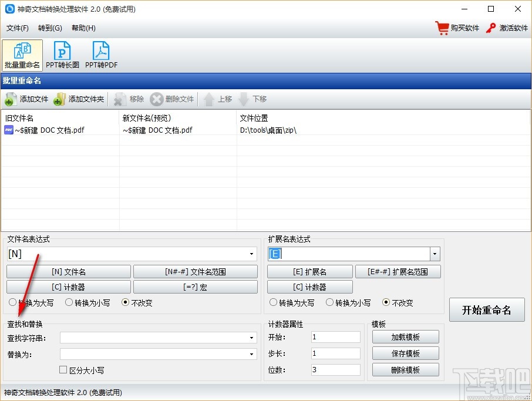Open the 文件(F) menu
This screenshot has height=401, width=532.
point(17,28)
